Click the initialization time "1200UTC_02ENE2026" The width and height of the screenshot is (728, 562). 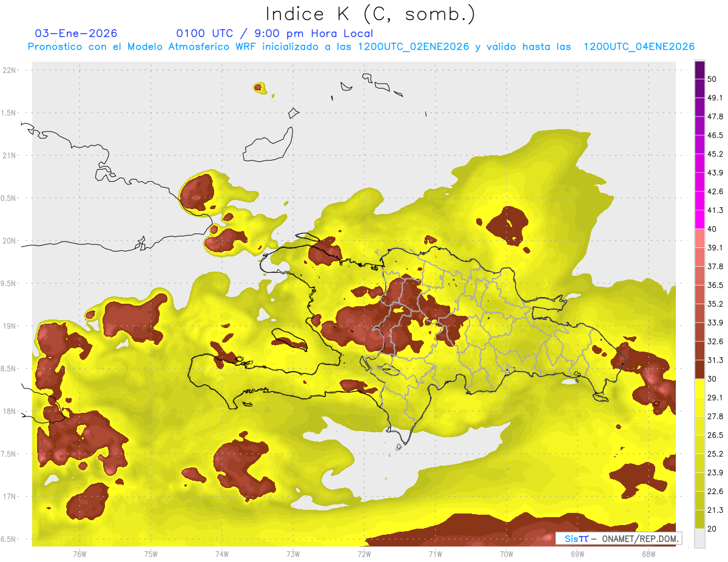click(x=414, y=47)
